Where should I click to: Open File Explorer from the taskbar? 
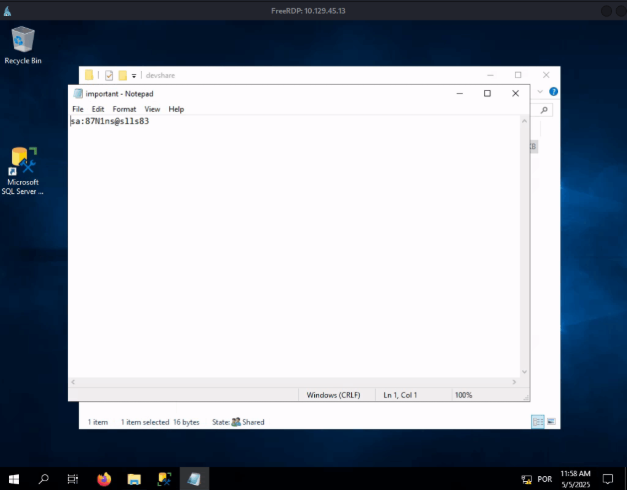[134, 479]
